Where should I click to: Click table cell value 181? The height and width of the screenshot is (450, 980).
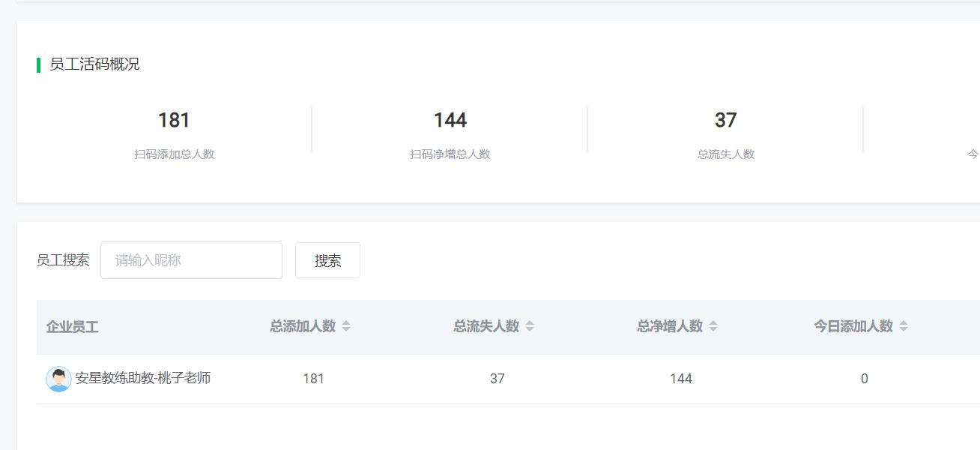313,379
